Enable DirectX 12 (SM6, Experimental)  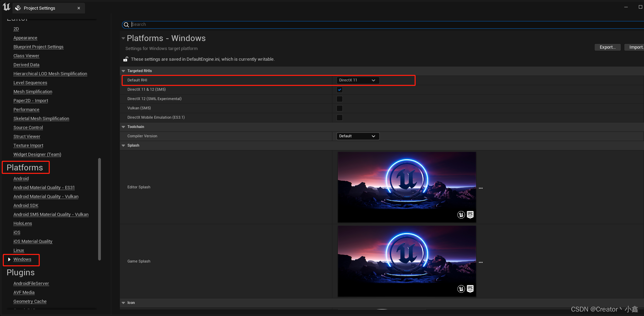click(x=339, y=99)
